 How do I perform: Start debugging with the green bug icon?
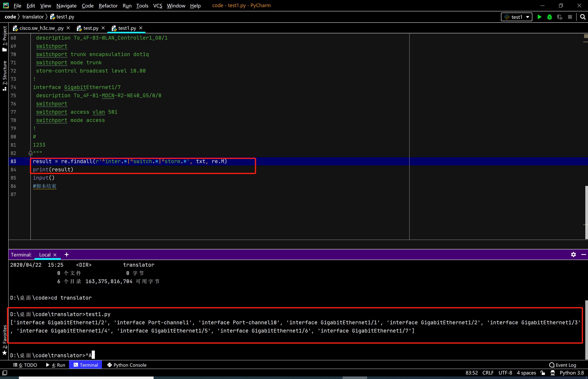point(549,17)
